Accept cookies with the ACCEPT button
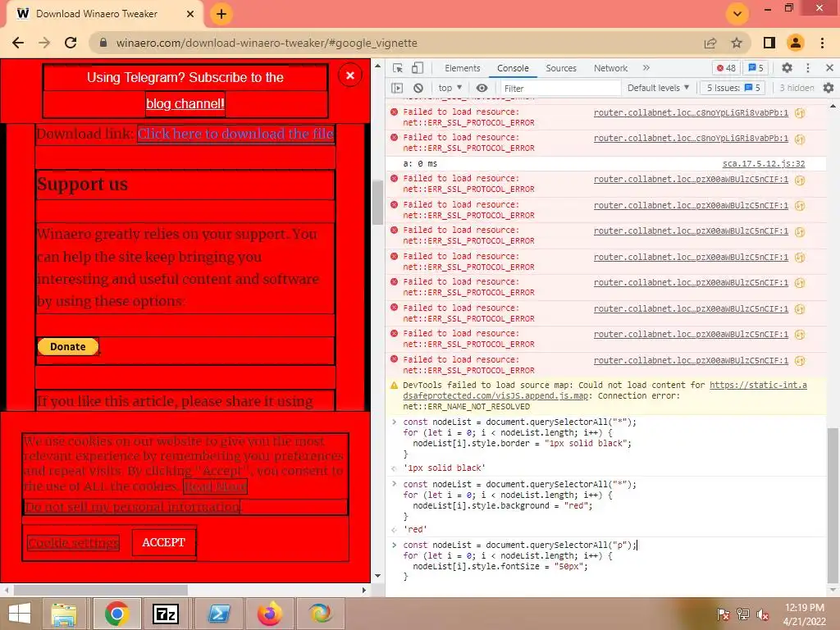The height and width of the screenshot is (630, 840). 164,542
